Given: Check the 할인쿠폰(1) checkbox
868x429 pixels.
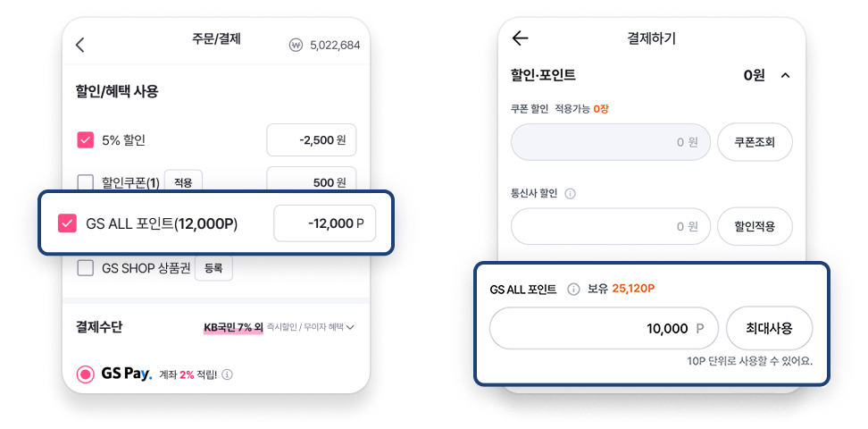Looking at the screenshot, I should tap(85, 182).
